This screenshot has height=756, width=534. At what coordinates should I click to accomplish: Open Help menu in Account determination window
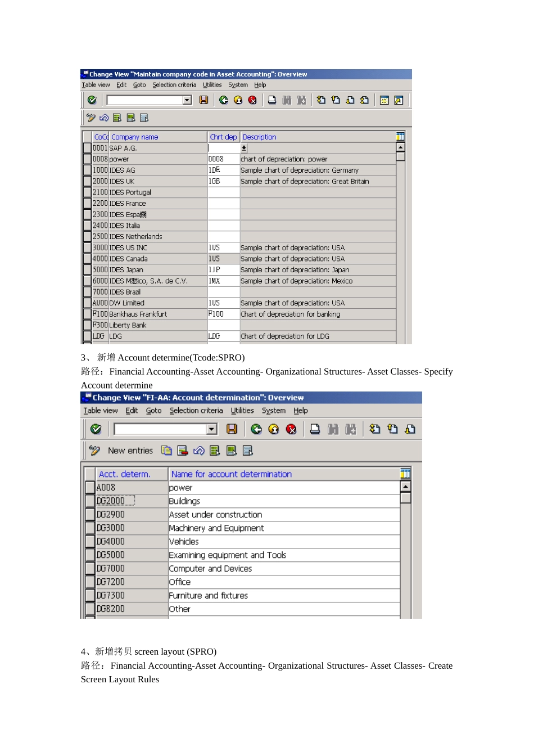coord(300,411)
